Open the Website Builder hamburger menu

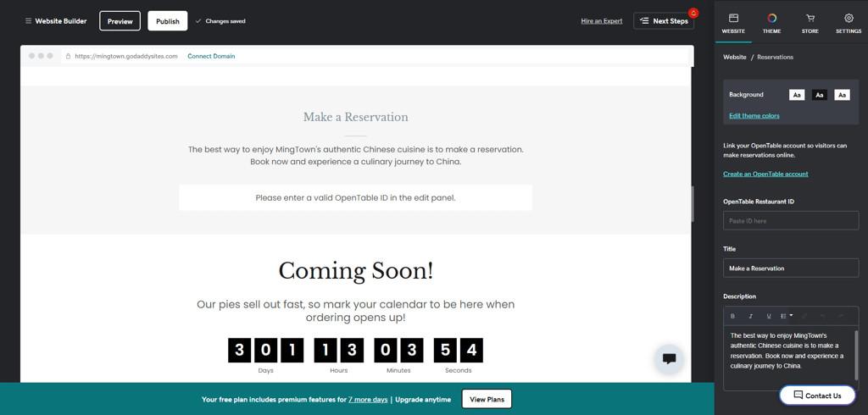(28, 21)
